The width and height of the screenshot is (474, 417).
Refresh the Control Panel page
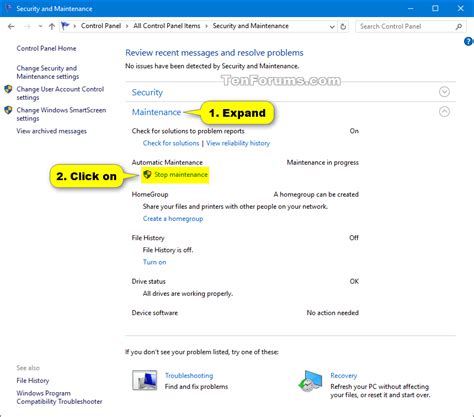coord(343,27)
